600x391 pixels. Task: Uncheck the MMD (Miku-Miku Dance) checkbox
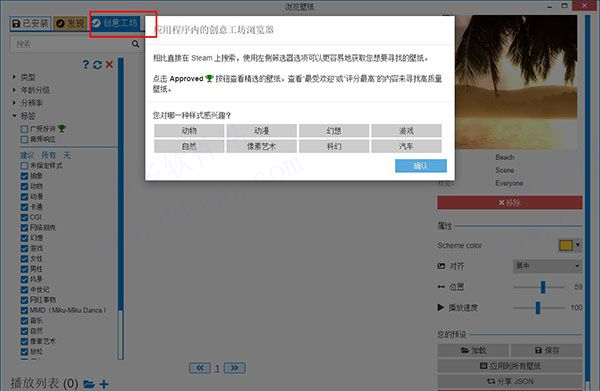[x=24, y=310]
